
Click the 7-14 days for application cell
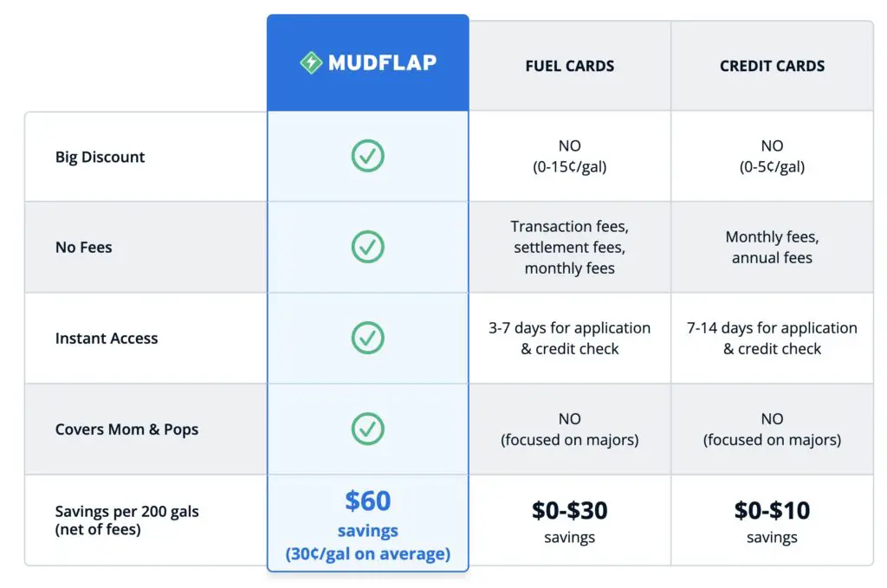click(x=772, y=338)
